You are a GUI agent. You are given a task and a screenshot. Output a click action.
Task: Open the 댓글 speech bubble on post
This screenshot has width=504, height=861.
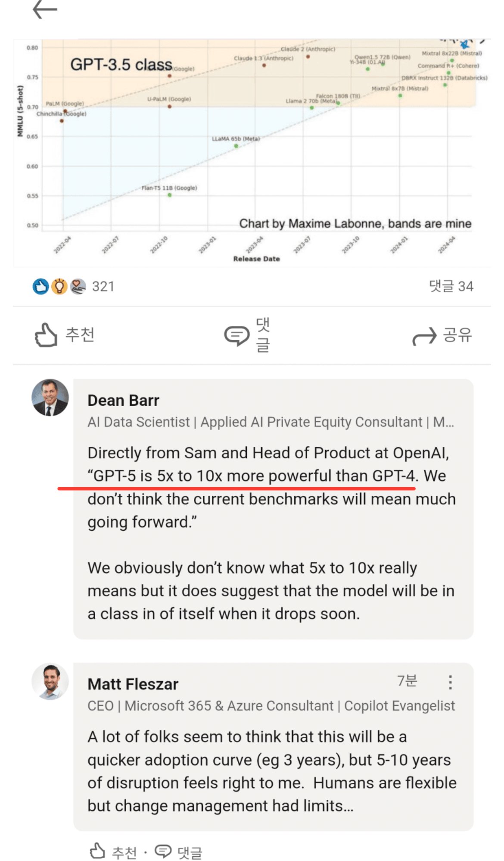pyautogui.click(x=236, y=335)
